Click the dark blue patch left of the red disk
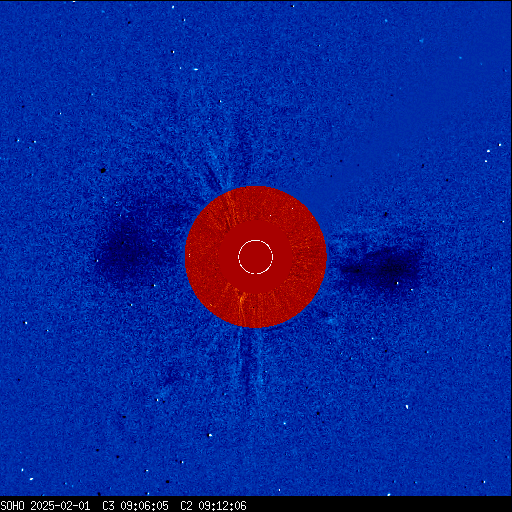 click(x=133, y=247)
